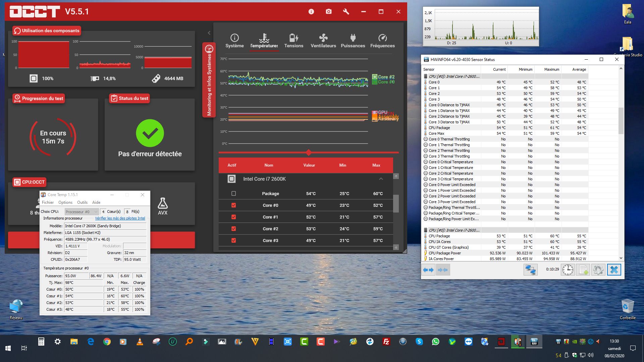Open HWiNFO remote network monitoring icon
The width and height of the screenshot is (644, 362).
[531, 270]
